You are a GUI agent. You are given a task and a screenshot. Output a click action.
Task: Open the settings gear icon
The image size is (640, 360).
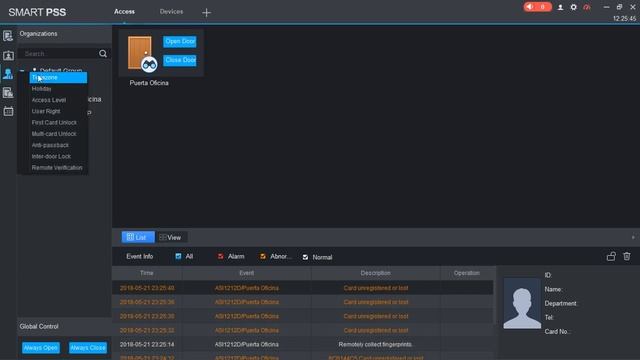click(x=573, y=7)
